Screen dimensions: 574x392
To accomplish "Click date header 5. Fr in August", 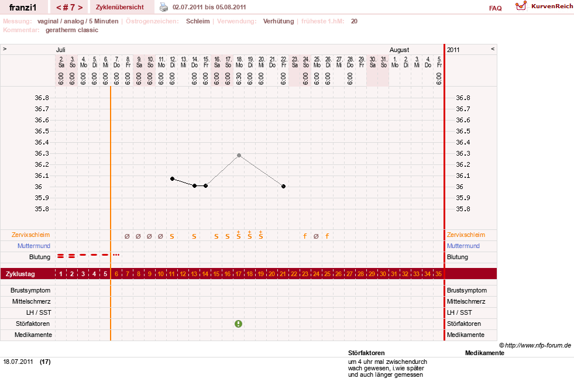I will [x=439, y=62].
